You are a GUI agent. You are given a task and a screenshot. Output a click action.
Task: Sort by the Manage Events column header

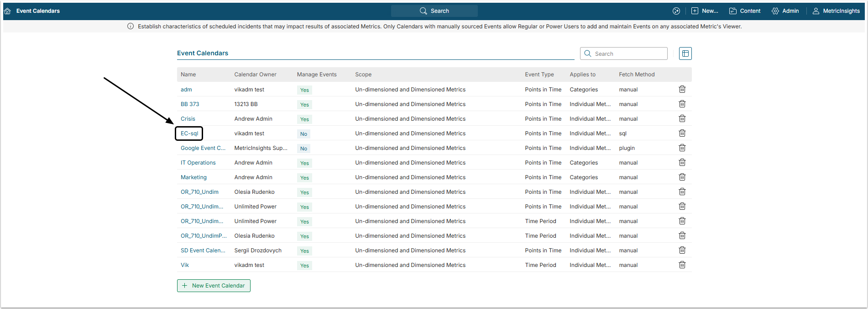click(317, 75)
